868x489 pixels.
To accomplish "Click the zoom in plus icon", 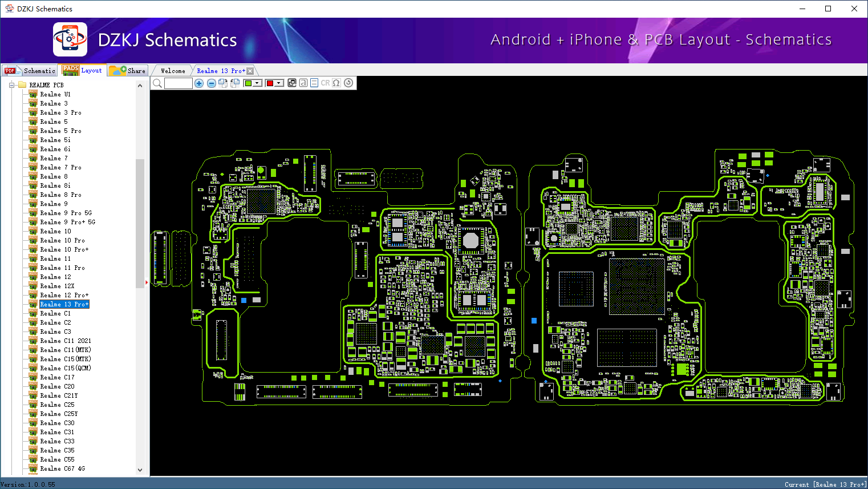I will coord(199,83).
